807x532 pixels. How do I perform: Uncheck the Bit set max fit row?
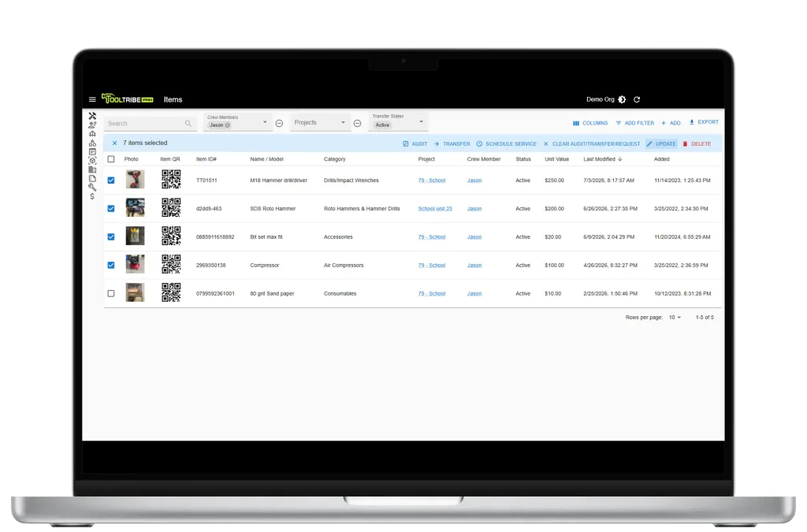[111, 237]
